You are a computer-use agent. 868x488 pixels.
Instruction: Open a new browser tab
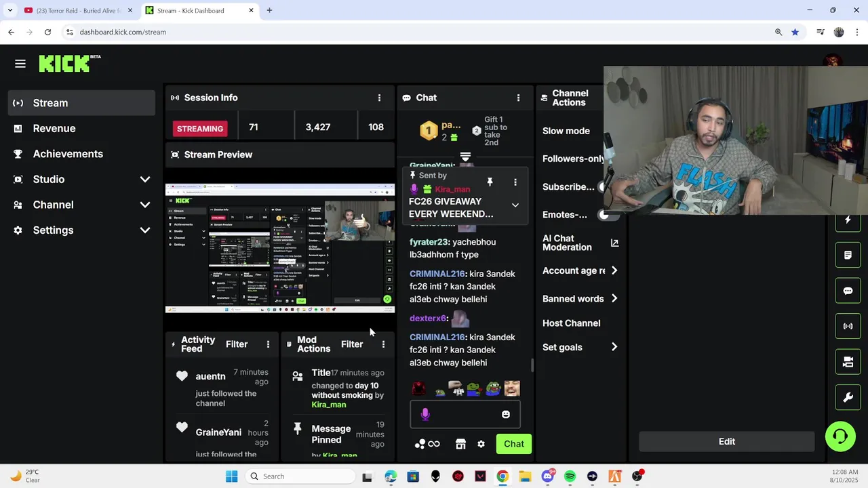(269, 10)
